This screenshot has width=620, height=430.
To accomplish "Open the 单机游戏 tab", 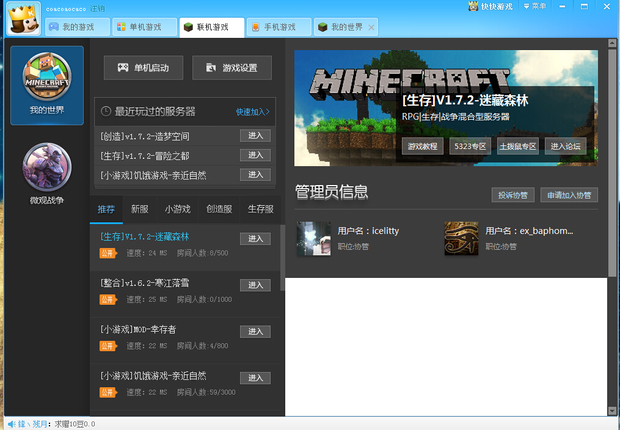I will [x=145, y=27].
